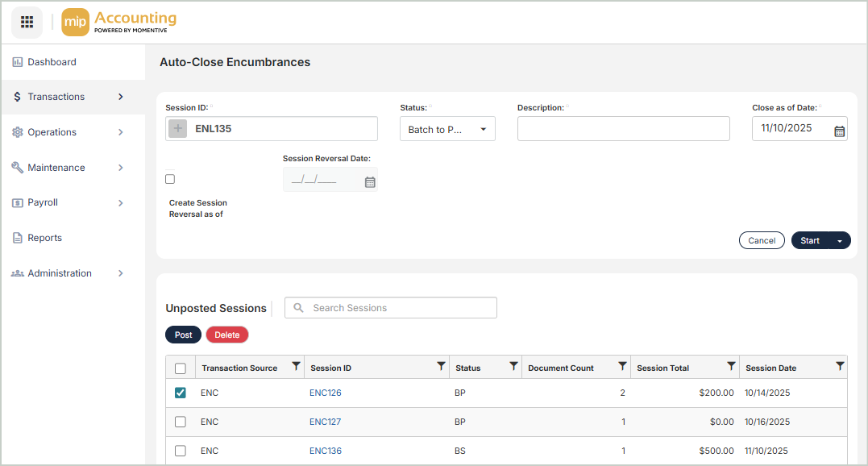Go to Dashboard in the sidebar
The image size is (868, 466).
coord(52,62)
